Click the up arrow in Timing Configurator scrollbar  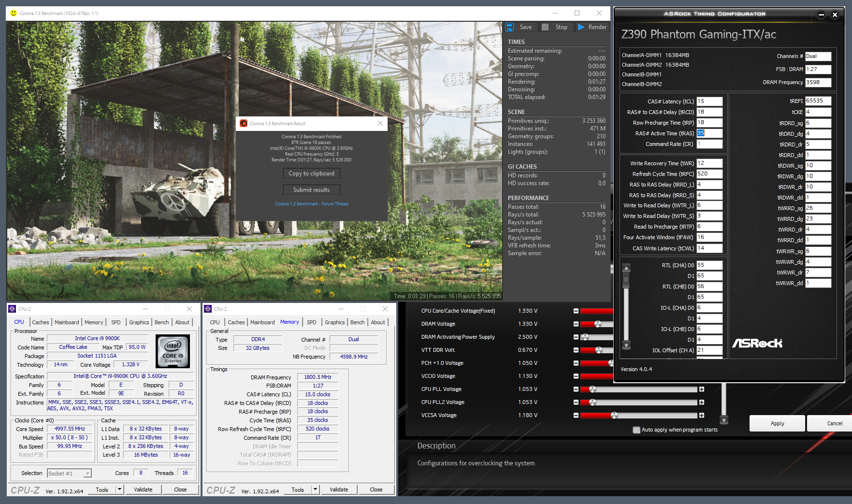tap(626, 268)
